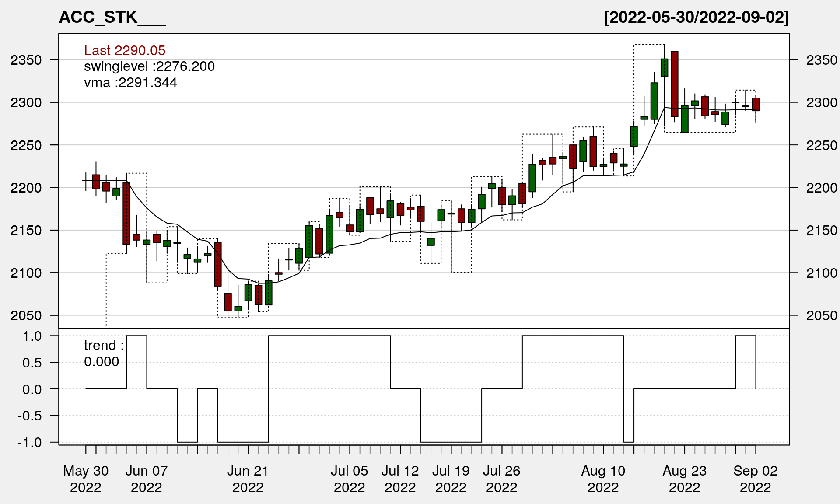
Task: Click the vma :2291.344 label
Action: [130, 83]
